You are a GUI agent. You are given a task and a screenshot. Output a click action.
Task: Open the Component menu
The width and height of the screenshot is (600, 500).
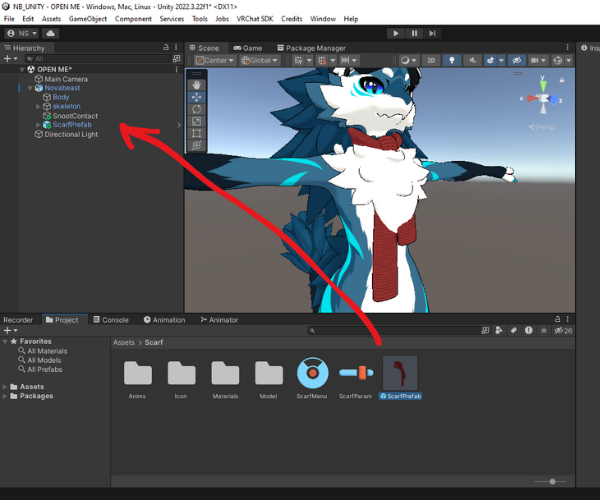point(133,19)
